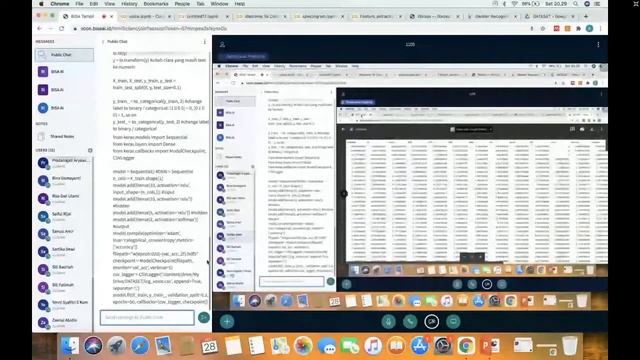Open the Chrome Bookmarks menu

pos(156,4)
